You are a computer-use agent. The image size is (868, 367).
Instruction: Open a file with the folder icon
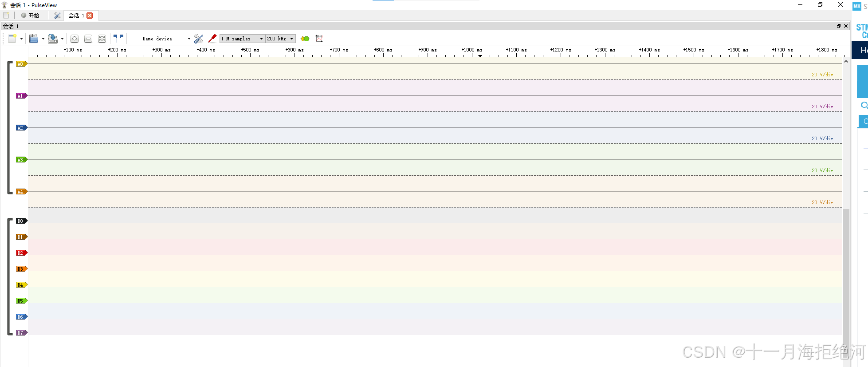pyautogui.click(x=34, y=39)
